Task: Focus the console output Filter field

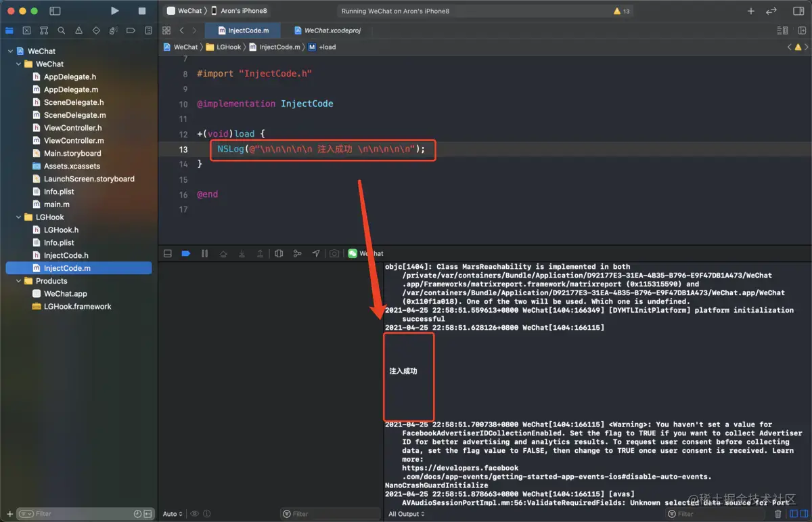Action: 715,515
